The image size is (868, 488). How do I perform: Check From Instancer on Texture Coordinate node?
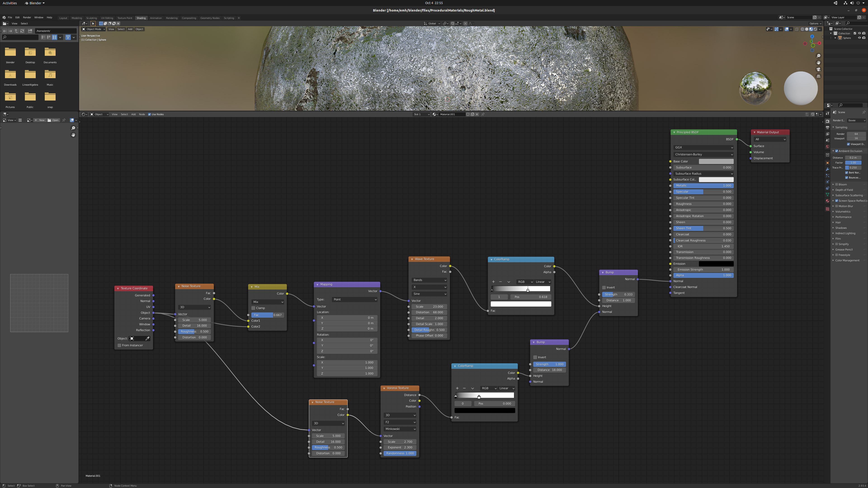click(x=119, y=345)
